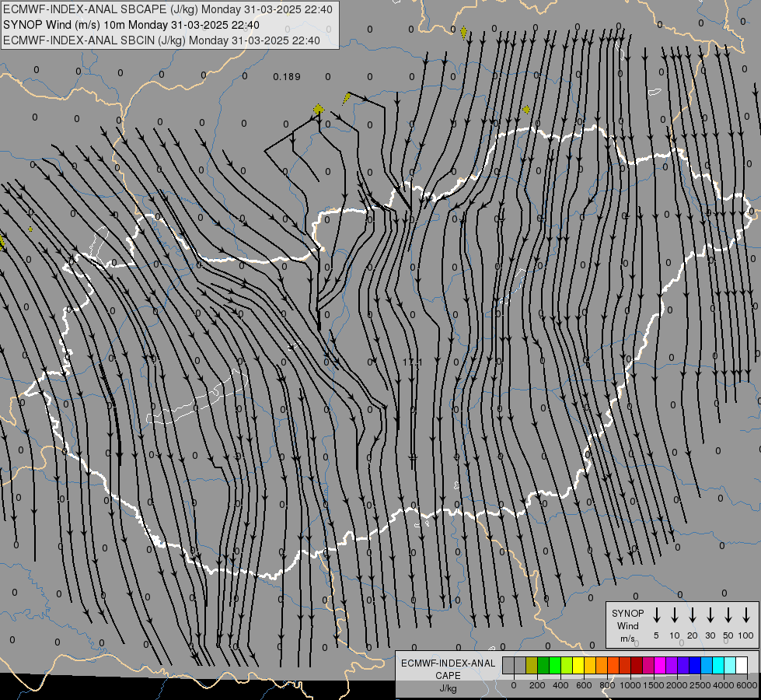Click the 10 m/s wind arrow in legend
Screen dimensions: 761x700
coord(674,615)
